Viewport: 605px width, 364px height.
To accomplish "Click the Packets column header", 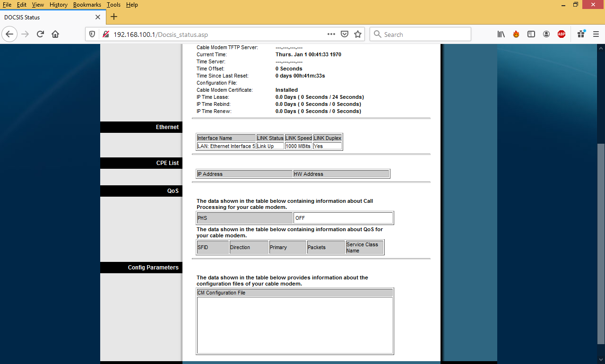I will pos(326,247).
